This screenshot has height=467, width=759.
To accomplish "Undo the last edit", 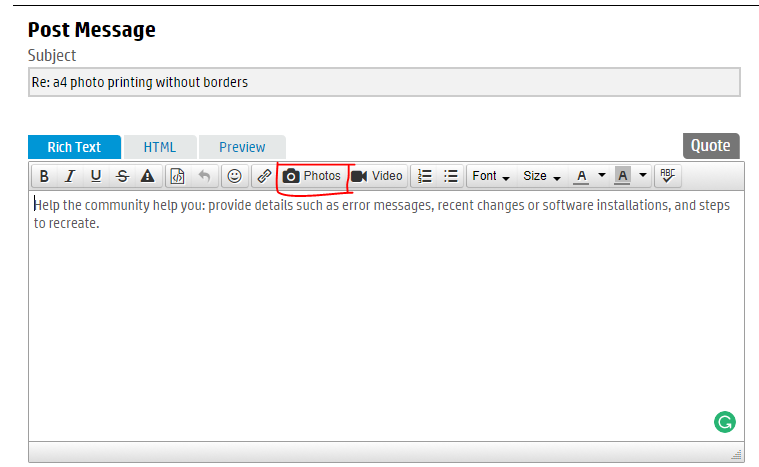I will coord(204,176).
